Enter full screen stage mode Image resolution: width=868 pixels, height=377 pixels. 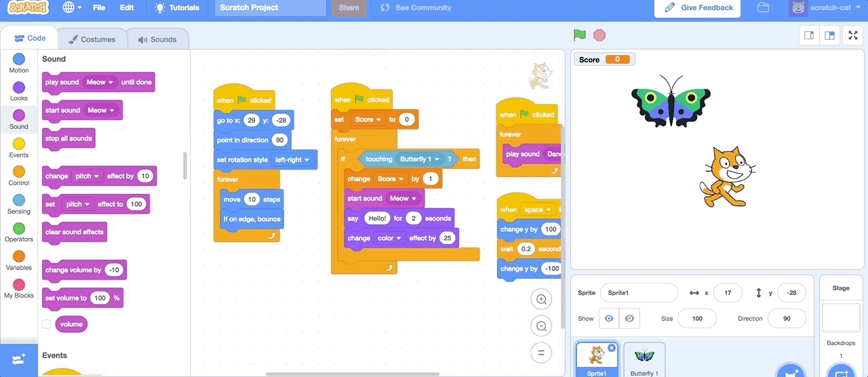click(x=853, y=35)
